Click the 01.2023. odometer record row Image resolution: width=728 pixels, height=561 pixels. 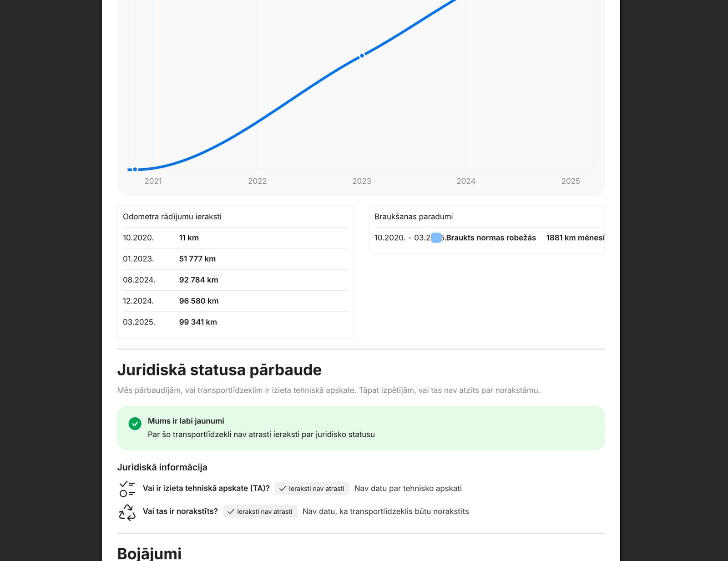[235, 259]
